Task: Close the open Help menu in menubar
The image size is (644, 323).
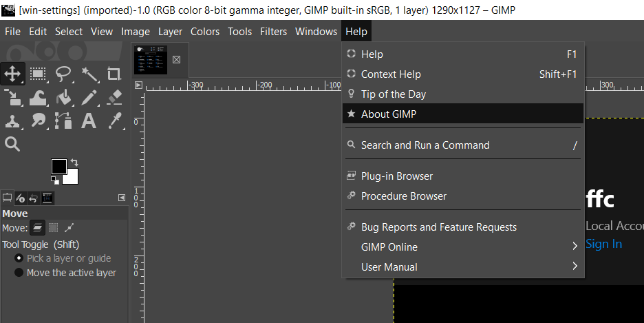Action: tap(356, 32)
